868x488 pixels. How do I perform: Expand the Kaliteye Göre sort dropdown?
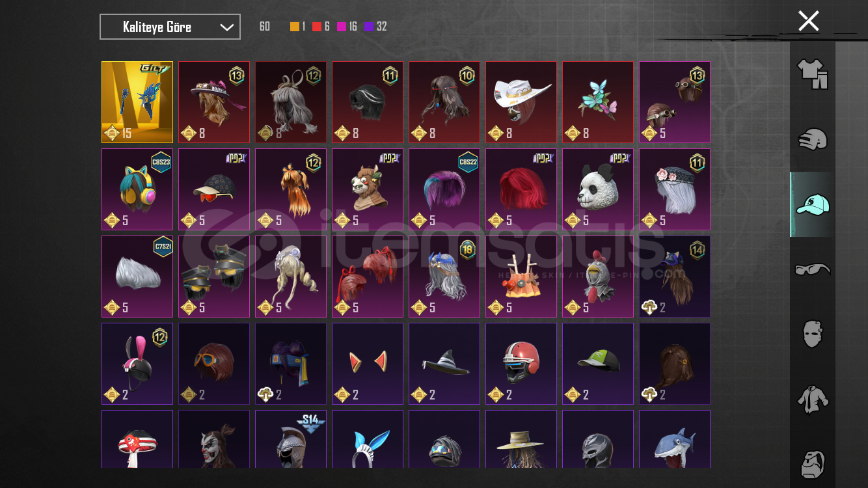170,27
